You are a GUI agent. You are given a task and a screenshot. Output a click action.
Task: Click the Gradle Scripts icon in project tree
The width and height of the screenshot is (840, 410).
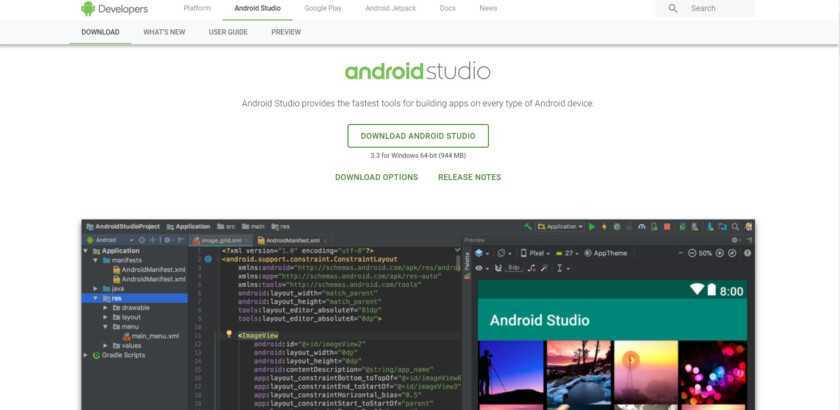[x=96, y=355]
